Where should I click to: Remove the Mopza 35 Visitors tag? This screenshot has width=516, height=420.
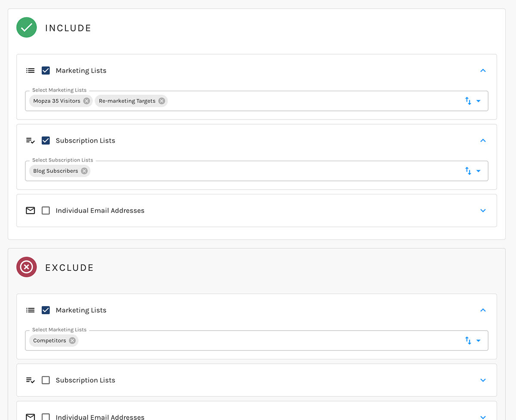click(x=86, y=101)
